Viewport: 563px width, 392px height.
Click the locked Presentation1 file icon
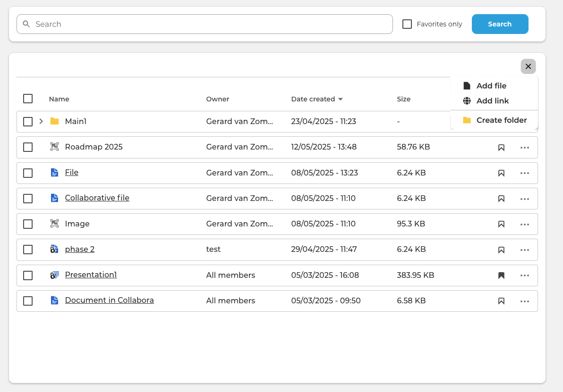pos(54,275)
